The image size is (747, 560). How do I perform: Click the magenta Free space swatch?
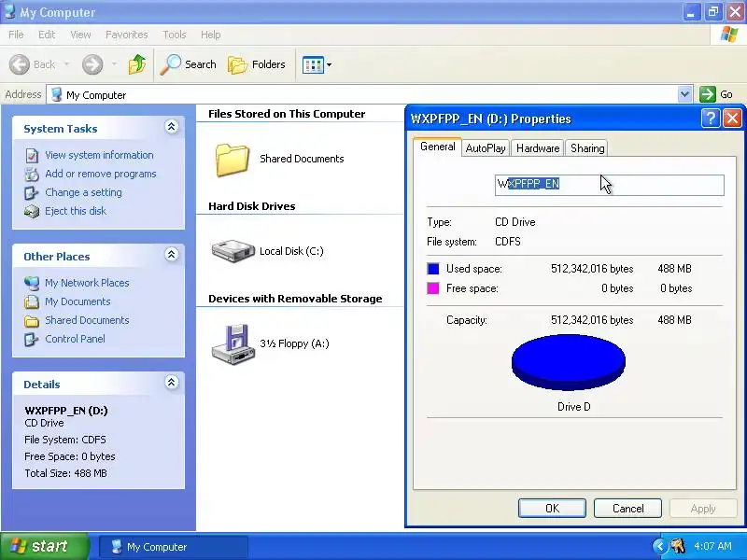click(x=433, y=288)
